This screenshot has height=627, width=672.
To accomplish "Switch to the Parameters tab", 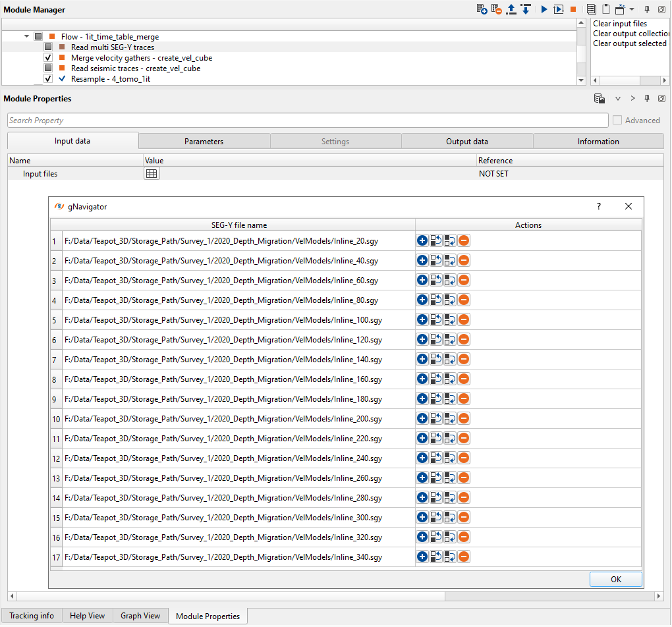I will point(204,141).
